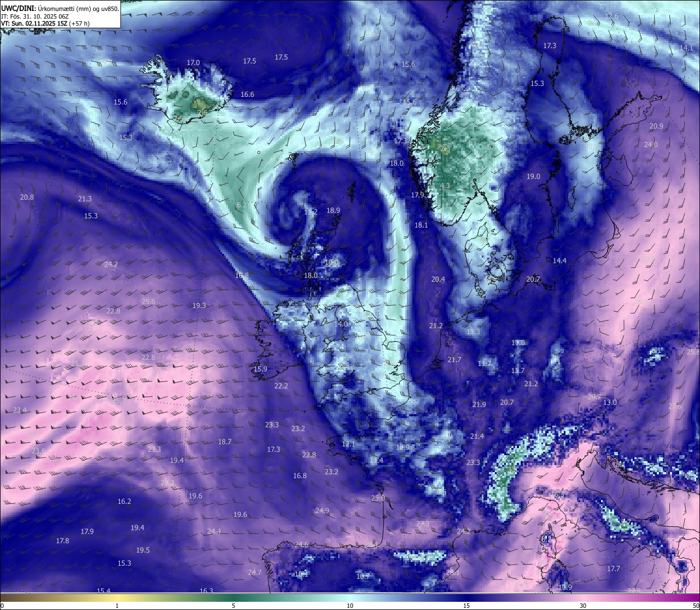The image size is (700, 610).
Task: Click the 17.7 value near Italy
Action: coord(614,569)
